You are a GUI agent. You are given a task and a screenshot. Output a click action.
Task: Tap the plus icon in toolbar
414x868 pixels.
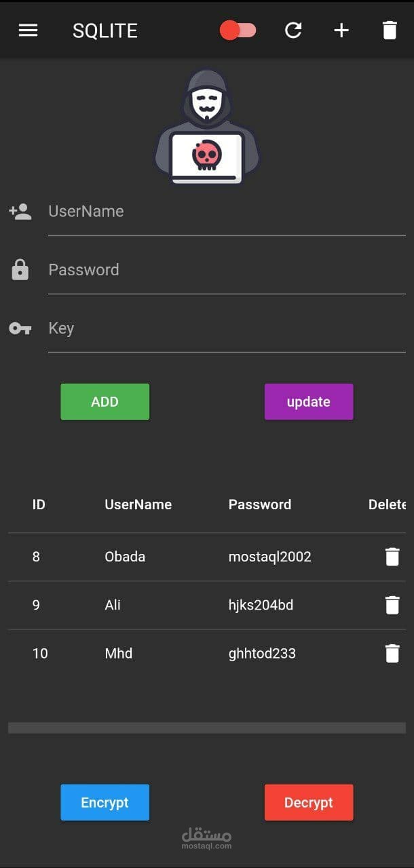coord(341,31)
